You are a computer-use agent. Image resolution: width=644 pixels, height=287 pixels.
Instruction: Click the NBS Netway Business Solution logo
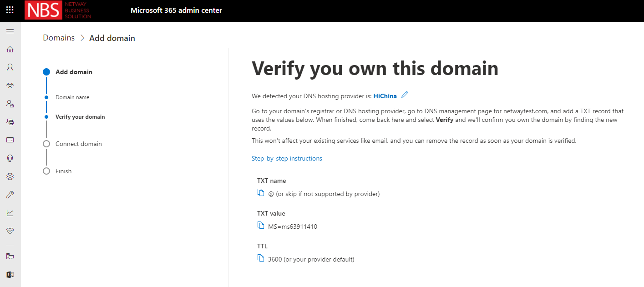click(58, 10)
